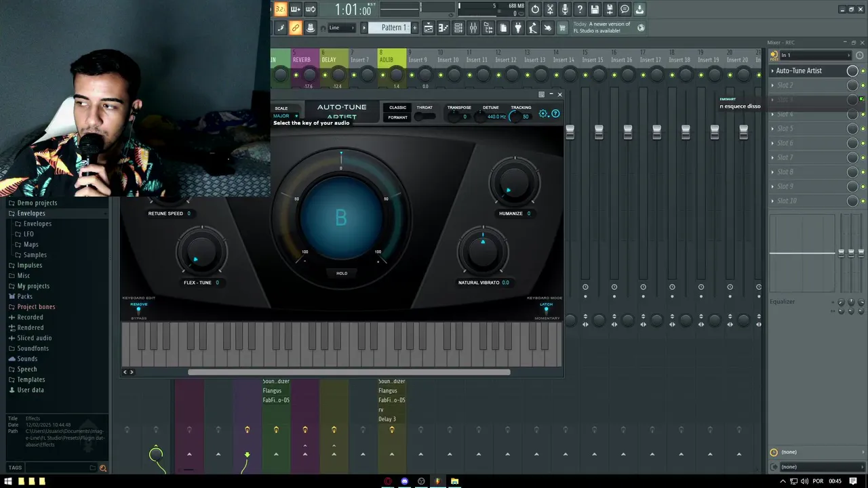Click the undo history icon in toolbar

(535, 9)
